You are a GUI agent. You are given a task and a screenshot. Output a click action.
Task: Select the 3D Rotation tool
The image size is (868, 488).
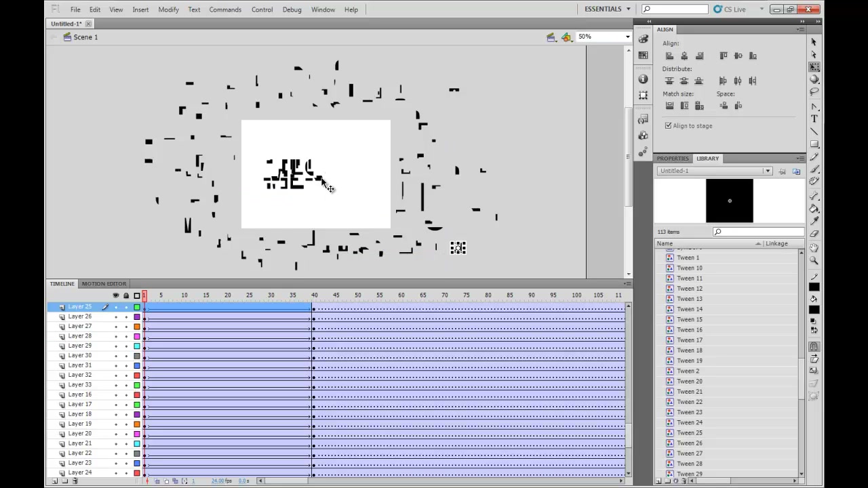coord(814,79)
